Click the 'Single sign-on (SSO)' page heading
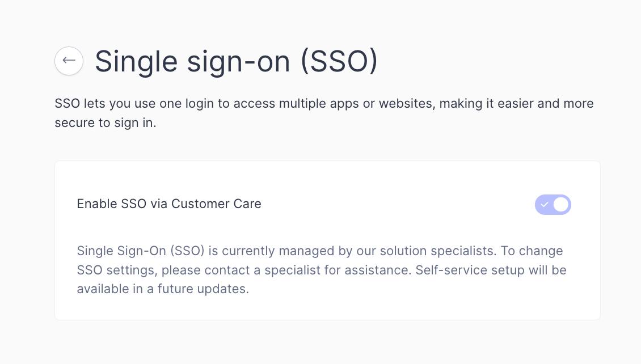 [237, 61]
